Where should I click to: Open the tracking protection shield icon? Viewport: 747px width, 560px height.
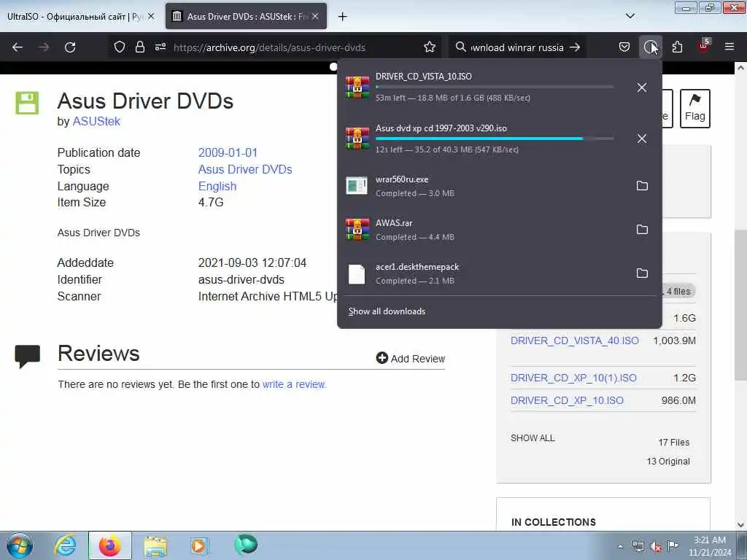(x=120, y=47)
